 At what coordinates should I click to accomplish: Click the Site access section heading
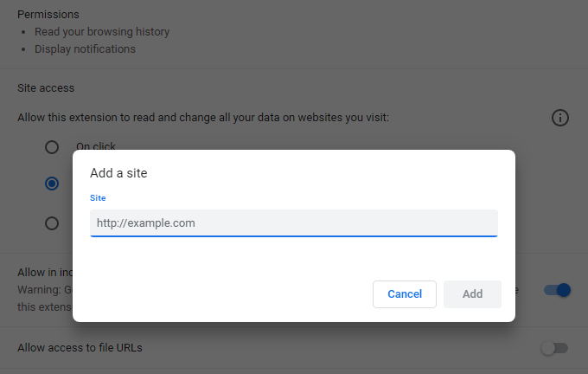[46, 87]
